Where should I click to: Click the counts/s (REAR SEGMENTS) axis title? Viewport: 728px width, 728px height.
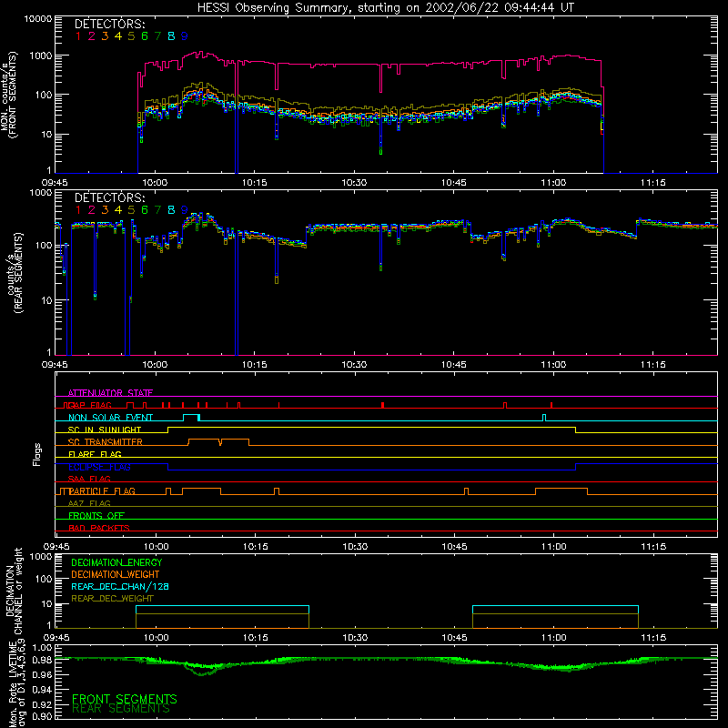[14, 273]
